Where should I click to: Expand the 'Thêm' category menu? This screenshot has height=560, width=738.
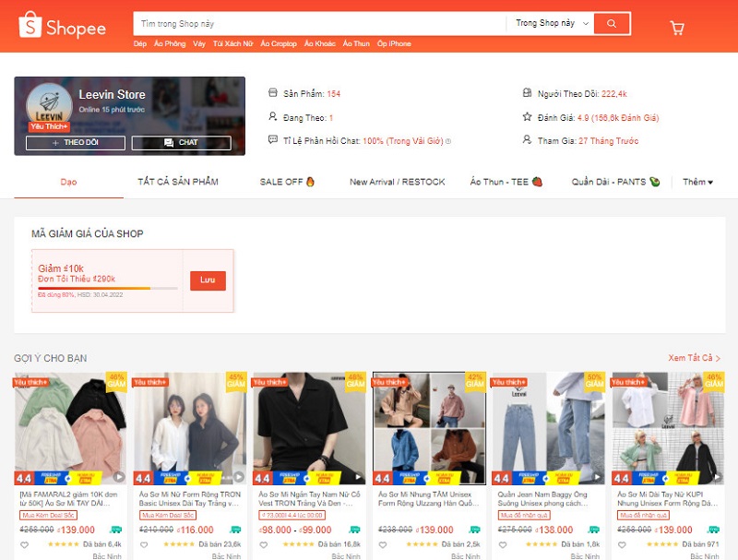pyautogui.click(x=697, y=182)
